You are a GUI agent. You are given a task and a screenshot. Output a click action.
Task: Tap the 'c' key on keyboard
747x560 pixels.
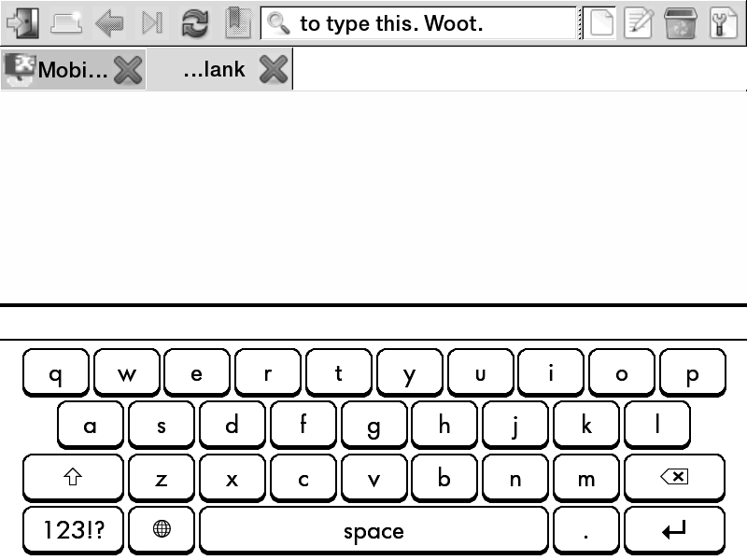pyautogui.click(x=303, y=478)
